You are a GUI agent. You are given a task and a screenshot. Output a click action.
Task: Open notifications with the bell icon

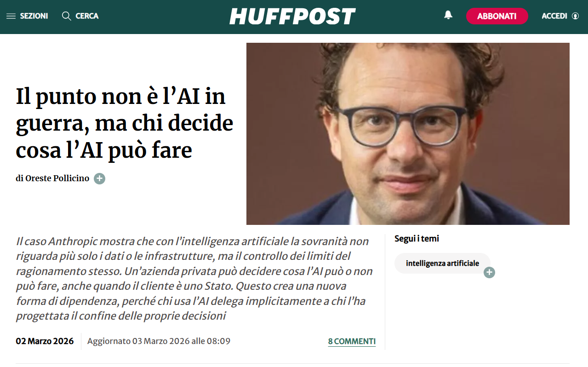(x=448, y=15)
